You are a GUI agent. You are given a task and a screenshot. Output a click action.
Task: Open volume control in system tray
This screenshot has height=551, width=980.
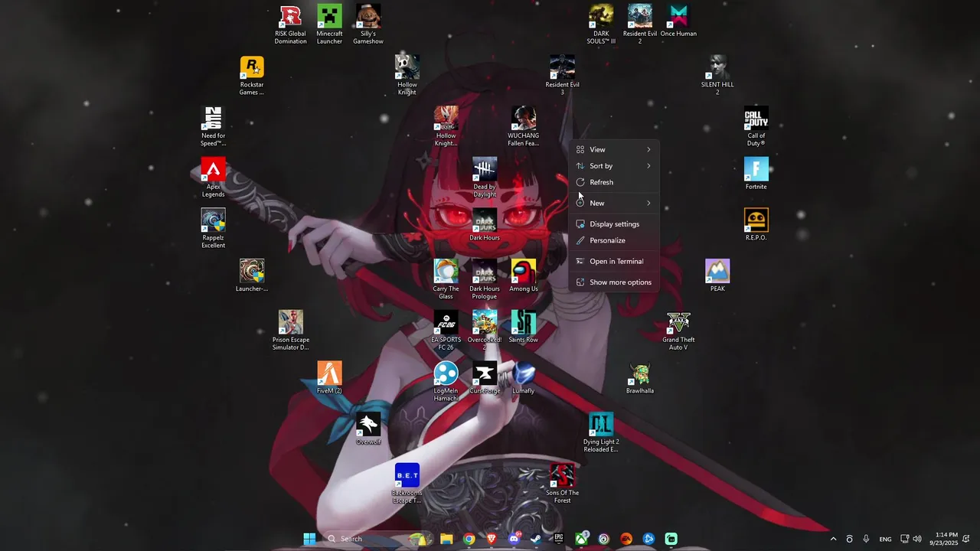pos(917,539)
